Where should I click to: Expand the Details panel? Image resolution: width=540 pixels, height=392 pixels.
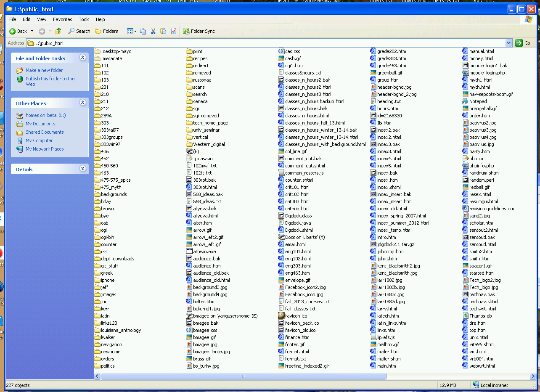pyautogui.click(x=82, y=169)
